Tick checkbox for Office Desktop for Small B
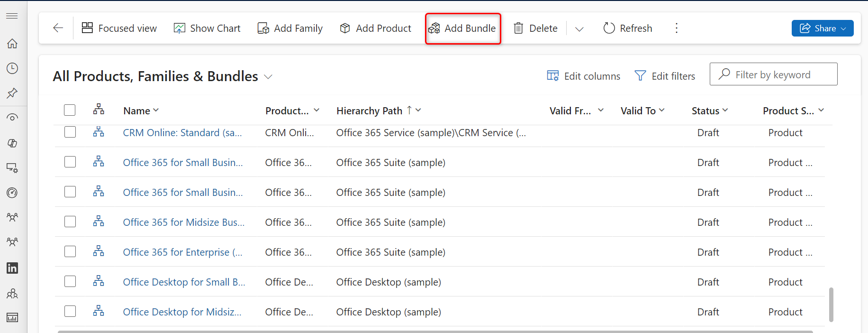 pyautogui.click(x=70, y=281)
